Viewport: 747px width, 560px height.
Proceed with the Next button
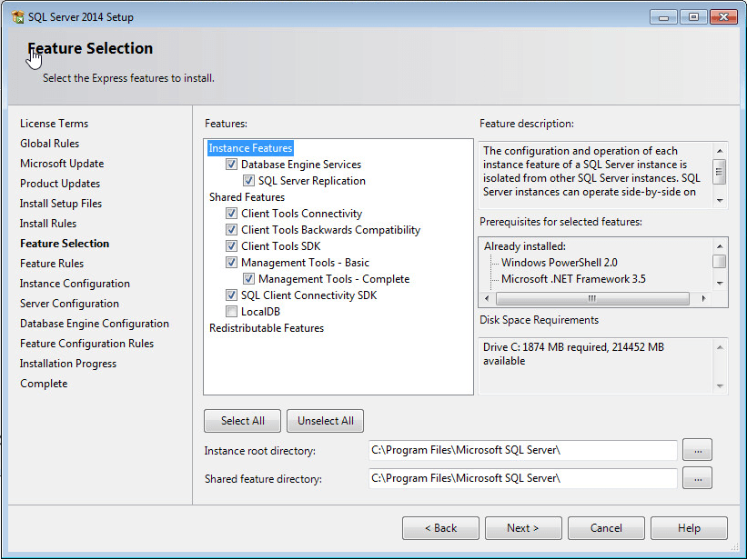point(523,528)
